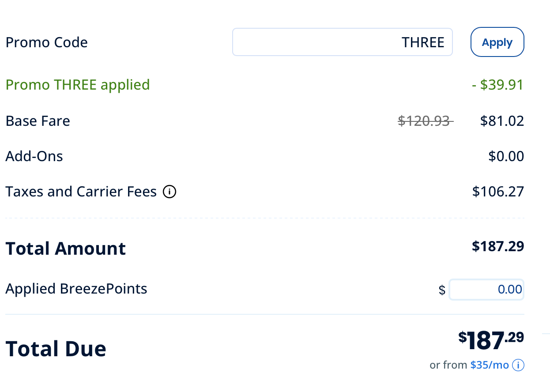
Task: Open the $35/mo monthly payment link
Action: [490, 366]
